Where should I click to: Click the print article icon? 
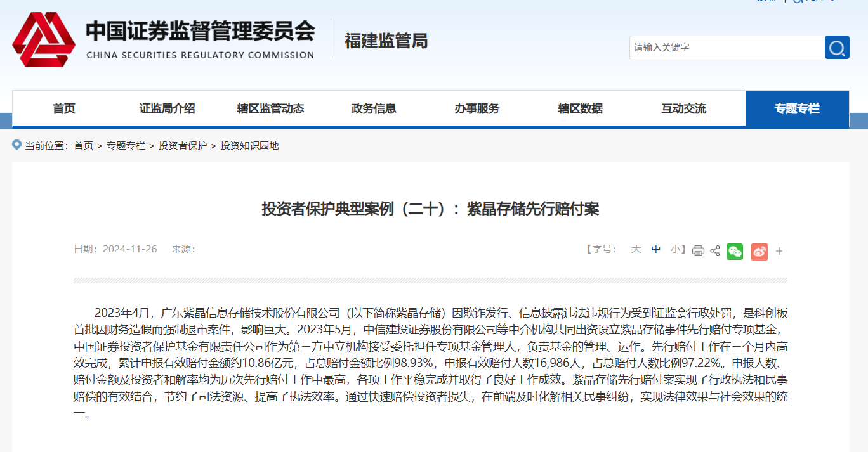pyautogui.click(x=698, y=250)
